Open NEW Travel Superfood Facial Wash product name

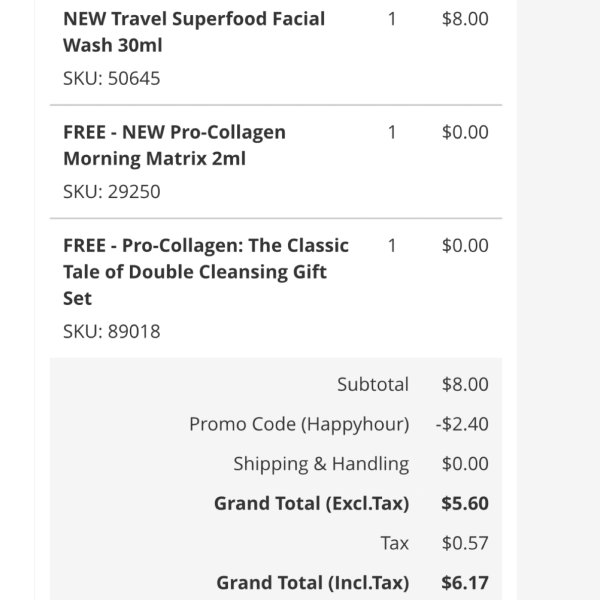(x=194, y=32)
